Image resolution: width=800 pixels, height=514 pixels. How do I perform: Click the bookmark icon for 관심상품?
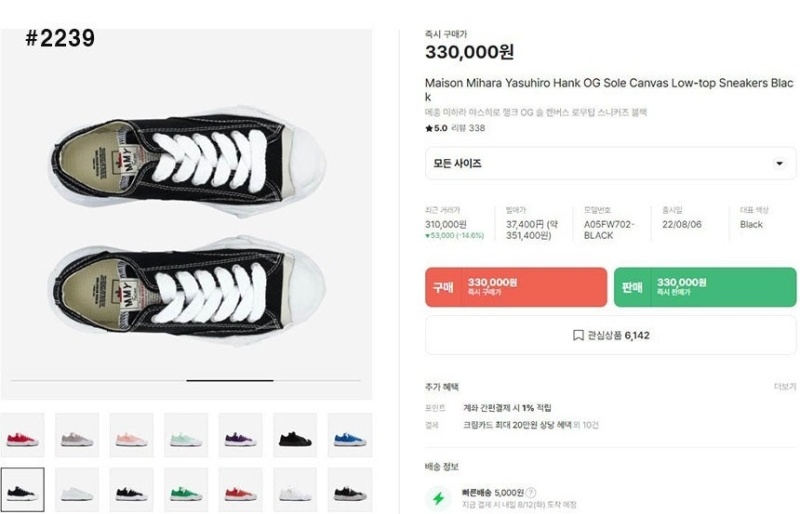(578, 336)
